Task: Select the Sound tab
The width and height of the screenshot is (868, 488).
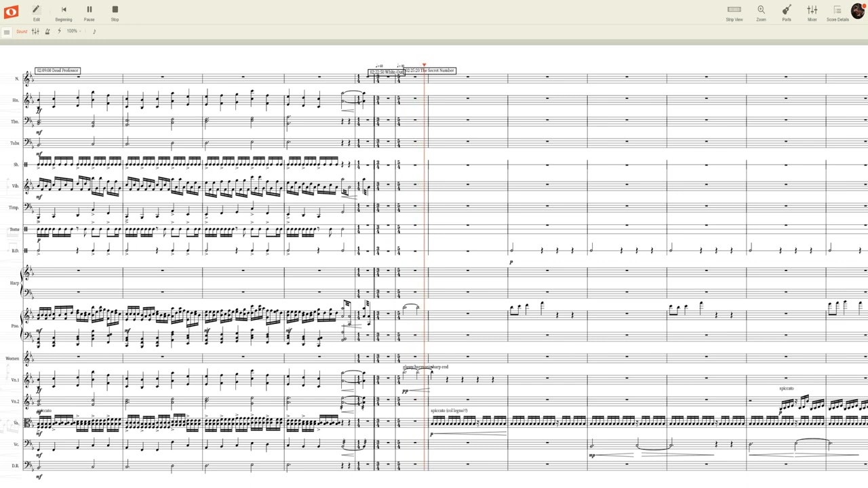Action: 22,32
